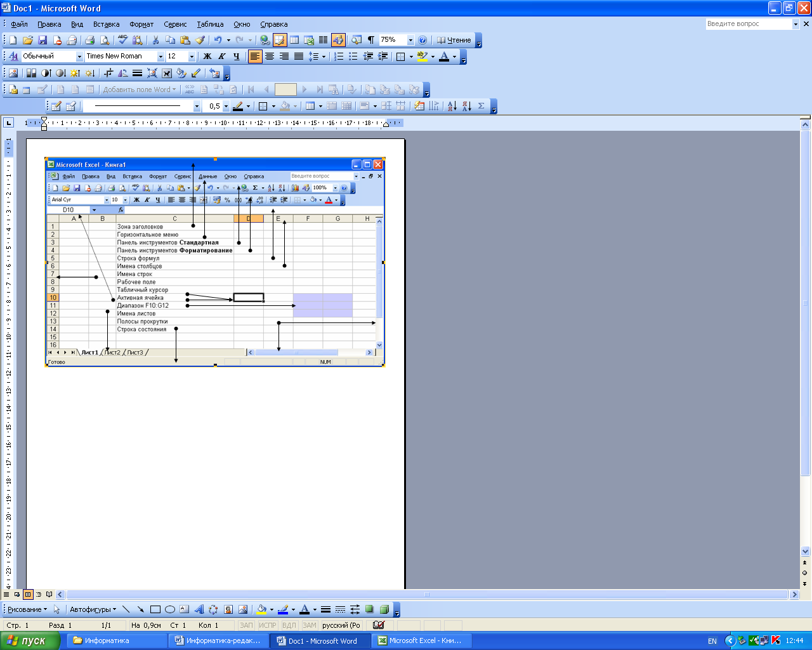The image size is (812, 650).
Task: Increase picture brightness with the sun icon
Action: click(75, 73)
